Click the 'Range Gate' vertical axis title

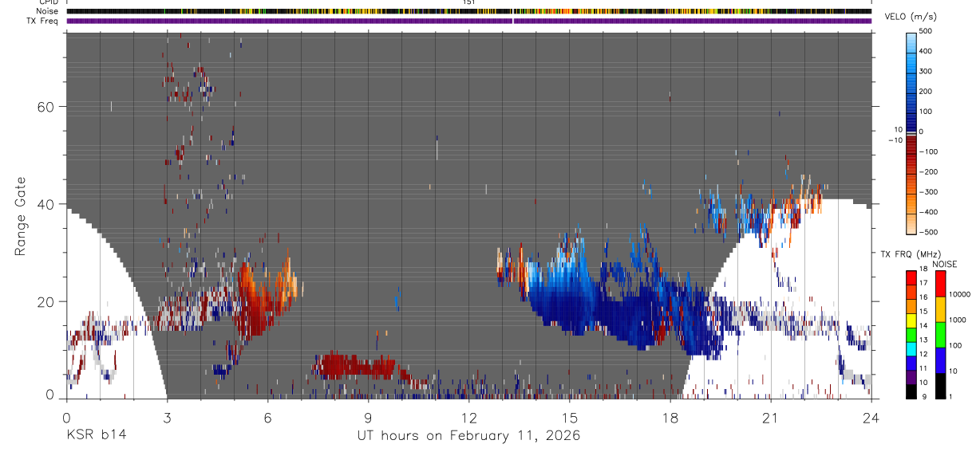(19, 216)
